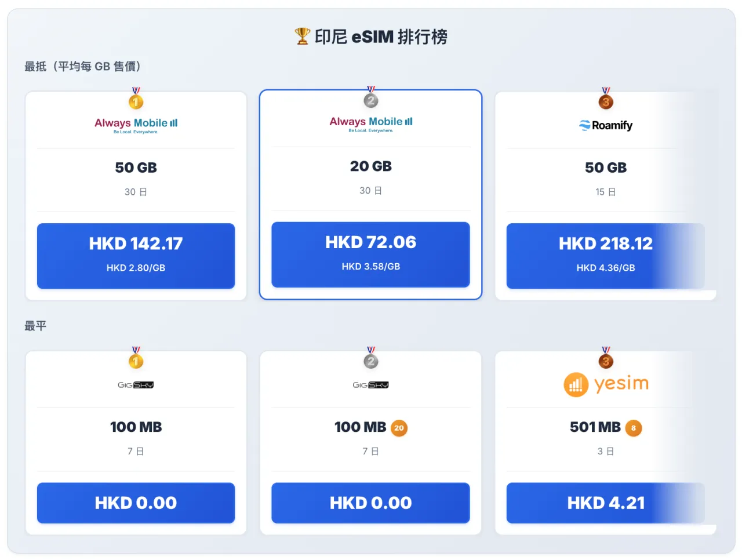Viewport: 742px width, 560px height.
Task: Click the orange 20 badge beside 100 MB
Action: [x=399, y=428]
